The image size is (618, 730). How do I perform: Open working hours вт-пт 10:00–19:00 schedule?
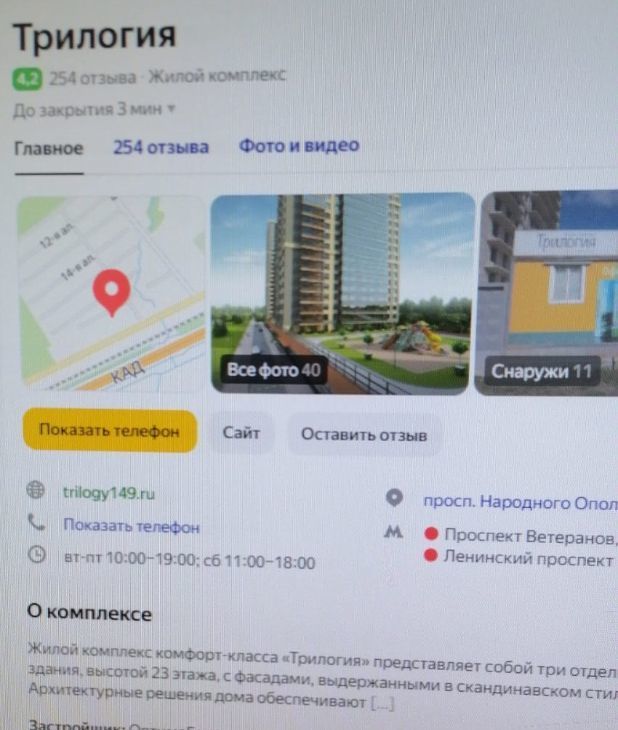pos(189,560)
